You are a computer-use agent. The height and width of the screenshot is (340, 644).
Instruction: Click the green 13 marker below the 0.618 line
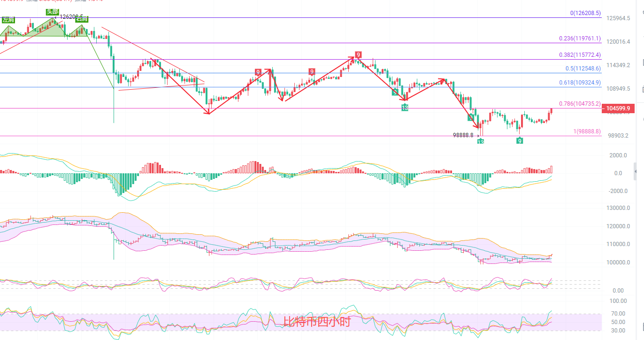(405, 108)
